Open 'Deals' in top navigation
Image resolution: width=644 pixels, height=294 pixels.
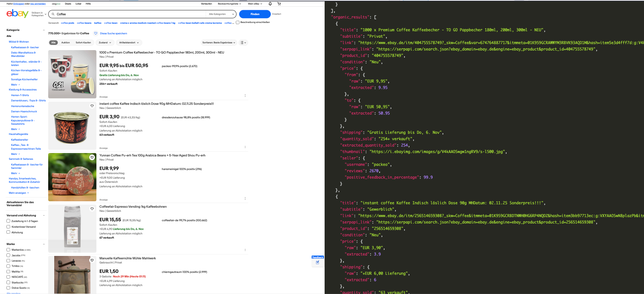(68, 4)
